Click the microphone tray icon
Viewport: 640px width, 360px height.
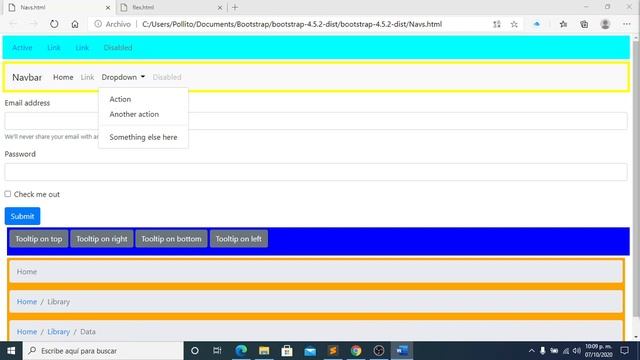point(543,351)
